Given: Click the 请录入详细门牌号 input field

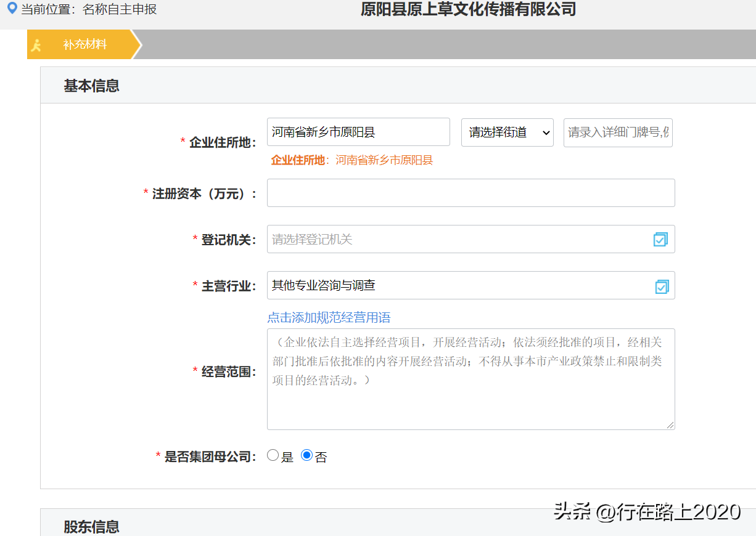Looking at the screenshot, I should click(x=617, y=132).
